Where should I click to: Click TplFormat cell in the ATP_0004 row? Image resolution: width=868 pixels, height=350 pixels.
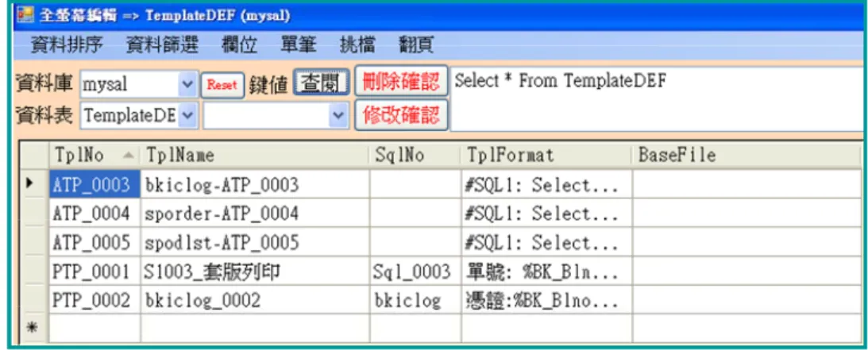[x=546, y=213]
